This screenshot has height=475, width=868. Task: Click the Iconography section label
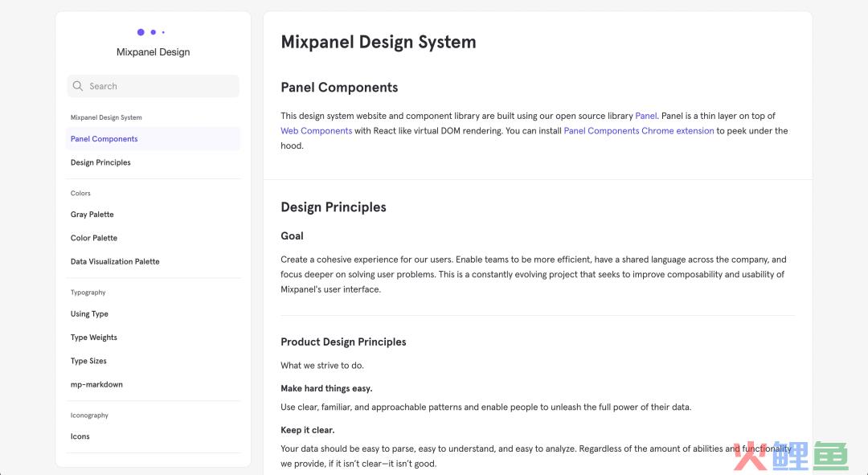tap(89, 416)
